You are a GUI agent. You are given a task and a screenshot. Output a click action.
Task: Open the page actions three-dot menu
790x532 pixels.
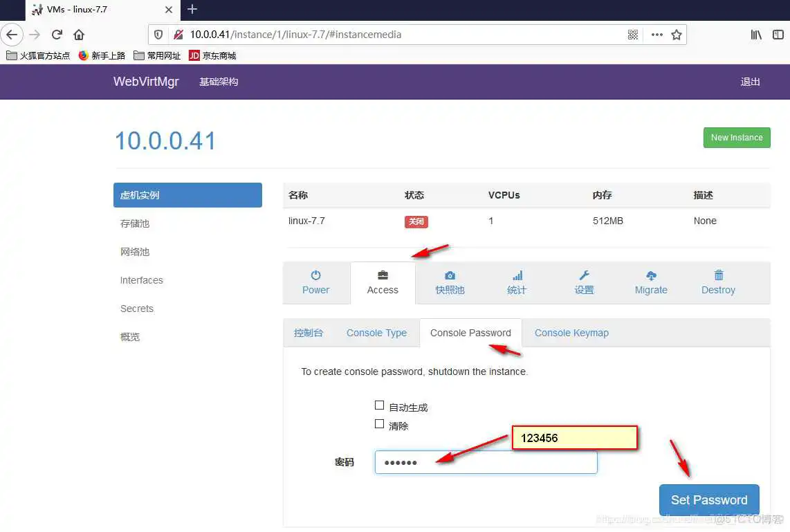coord(656,35)
